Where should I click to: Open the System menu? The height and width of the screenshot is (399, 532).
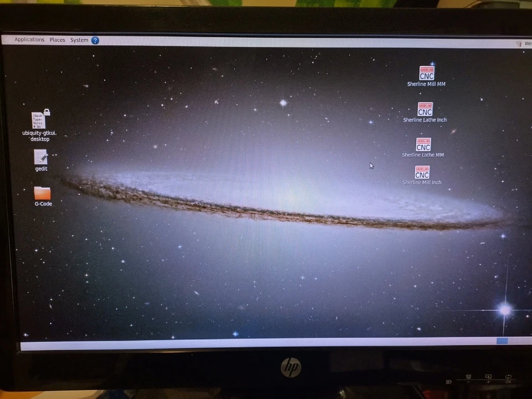(x=79, y=39)
